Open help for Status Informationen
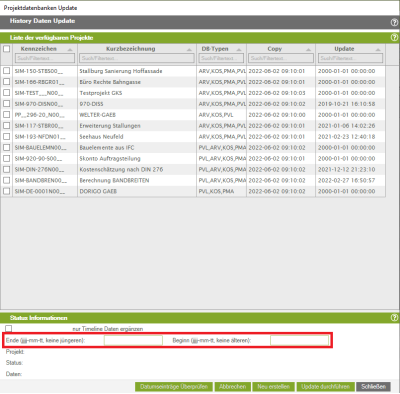Screen dimensions: 400x394 click(394, 318)
